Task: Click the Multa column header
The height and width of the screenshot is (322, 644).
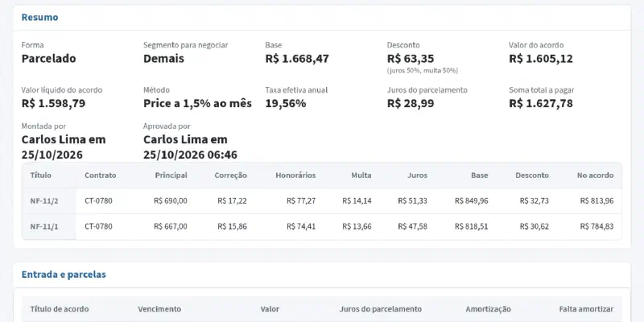Action: coord(361,175)
